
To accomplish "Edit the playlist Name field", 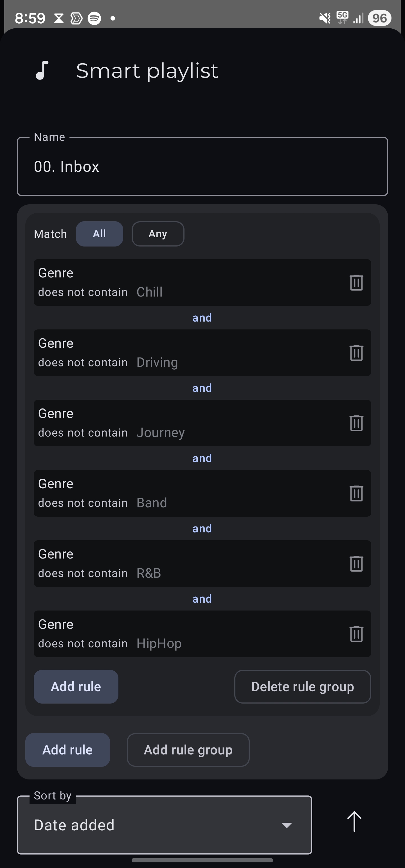I will [202, 166].
